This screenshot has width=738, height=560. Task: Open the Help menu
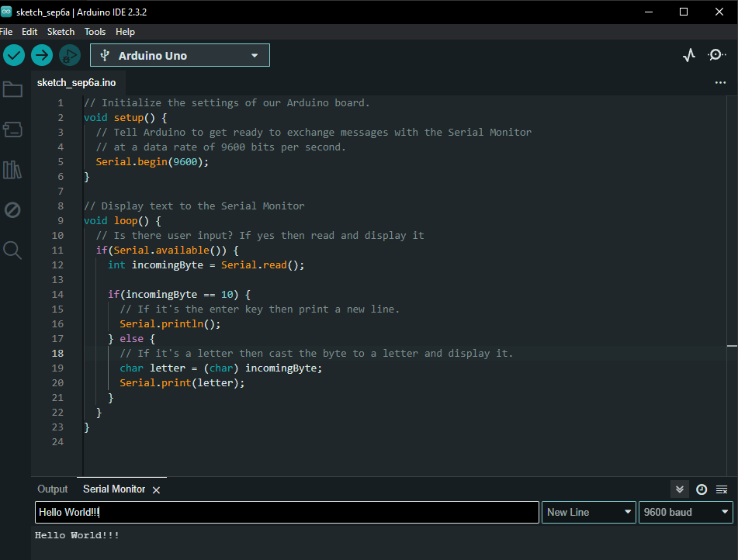125,32
